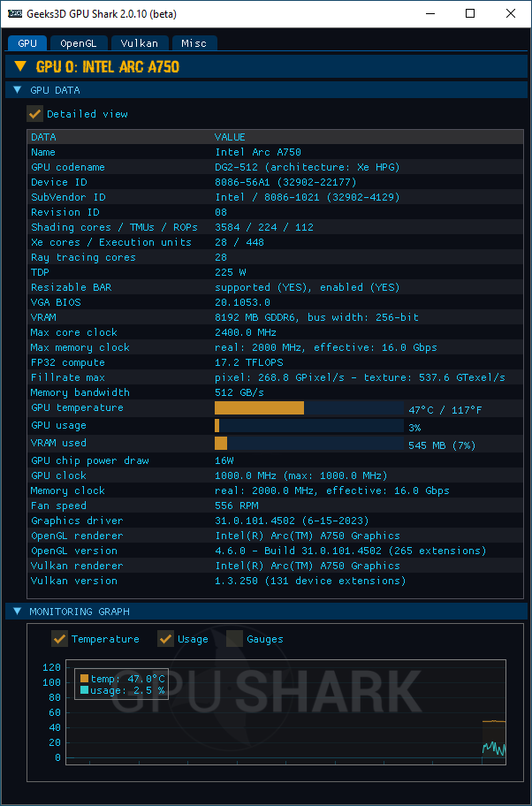Disable the Usage graph checkbox
Image resolution: width=532 pixels, height=806 pixels.
tap(165, 639)
